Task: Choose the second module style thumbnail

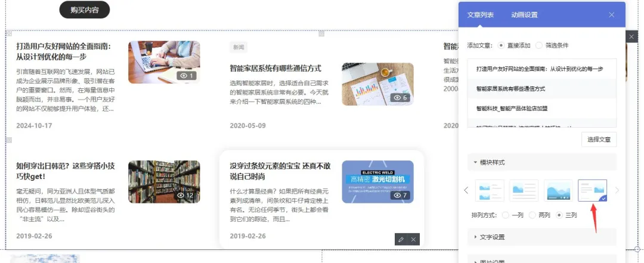Action: [x=524, y=190]
